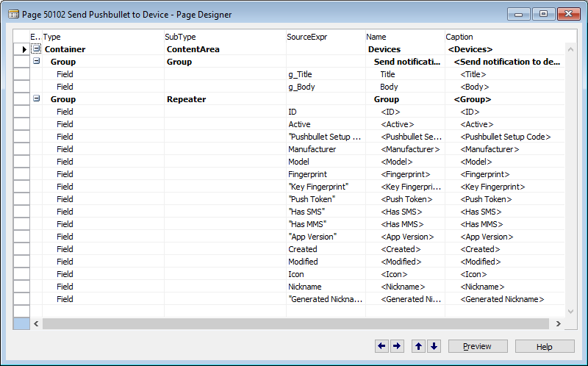Collapse the Repeater Group row

(x=36, y=99)
